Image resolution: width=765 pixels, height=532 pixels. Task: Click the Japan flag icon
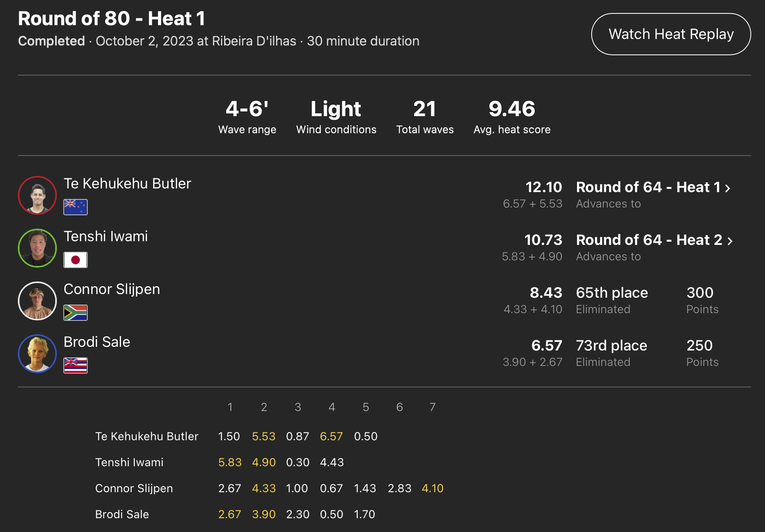(76, 260)
